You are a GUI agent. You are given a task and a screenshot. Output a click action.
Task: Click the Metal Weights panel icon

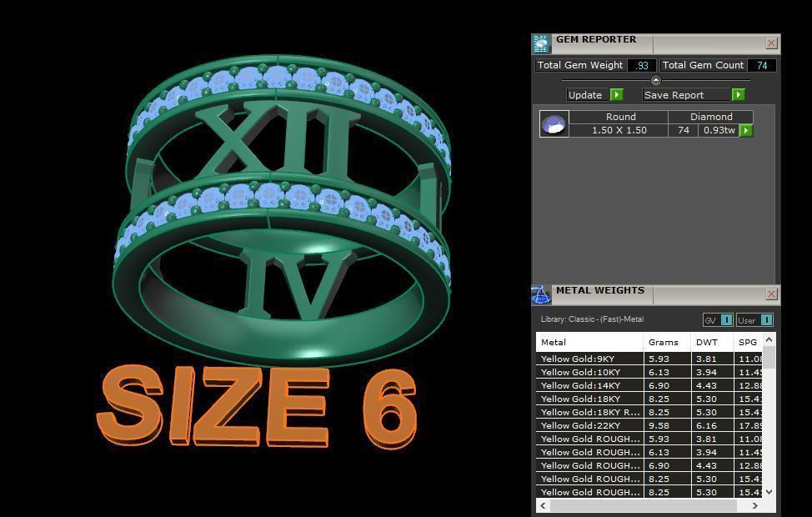point(541,294)
